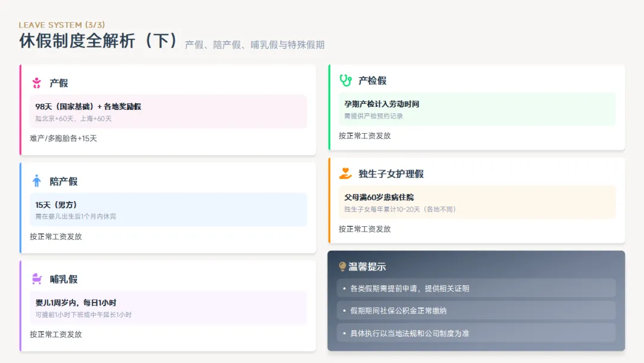Click the hand-heart icon beside 独生子女护理假

tap(345, 174)
